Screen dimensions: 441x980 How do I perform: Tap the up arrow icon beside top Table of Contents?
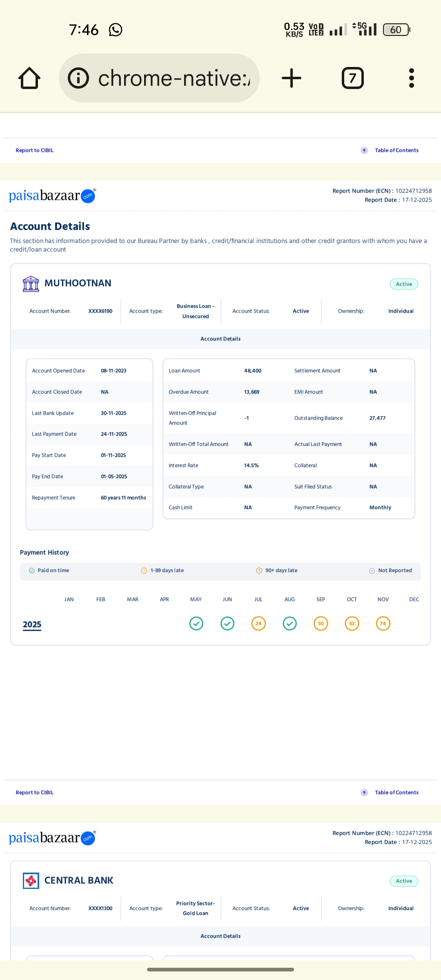coord(364,150)
